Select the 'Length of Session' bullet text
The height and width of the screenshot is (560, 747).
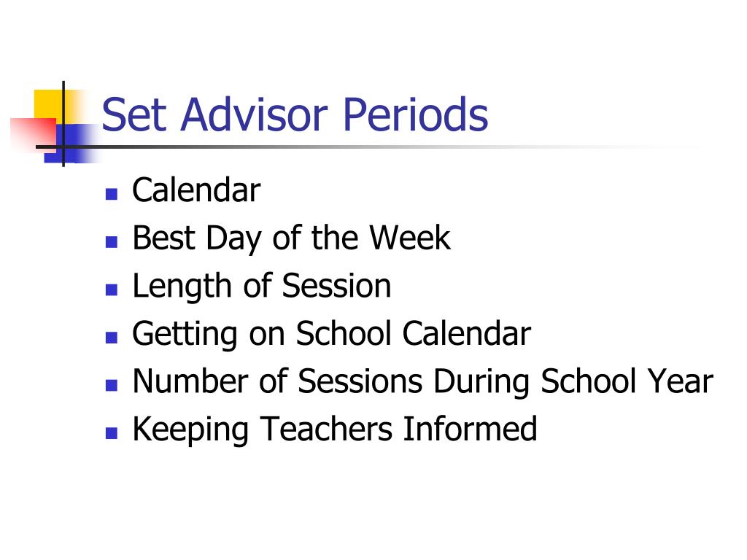pyautogui.click(x=262, y=286)
